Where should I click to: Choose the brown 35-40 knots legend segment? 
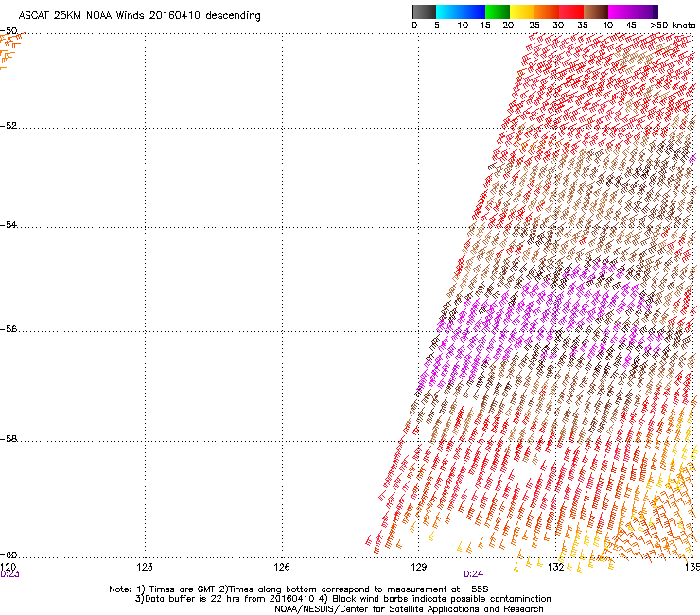pos(596,11)
